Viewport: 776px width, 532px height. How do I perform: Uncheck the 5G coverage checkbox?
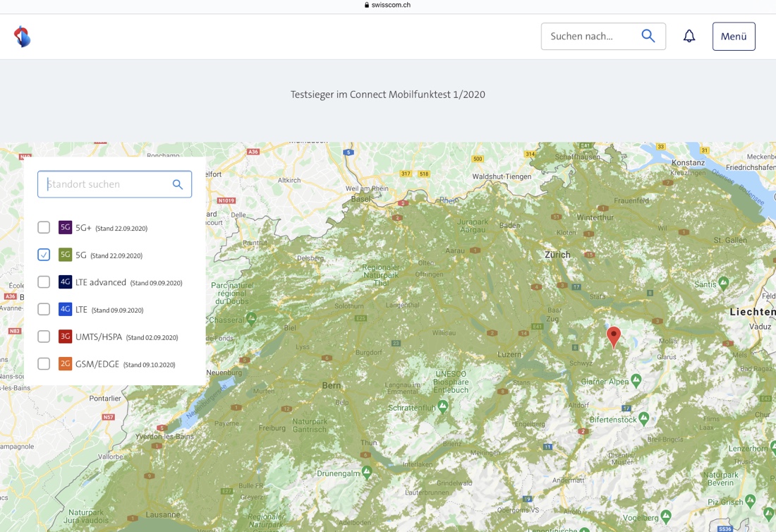[x=44, y=255]
